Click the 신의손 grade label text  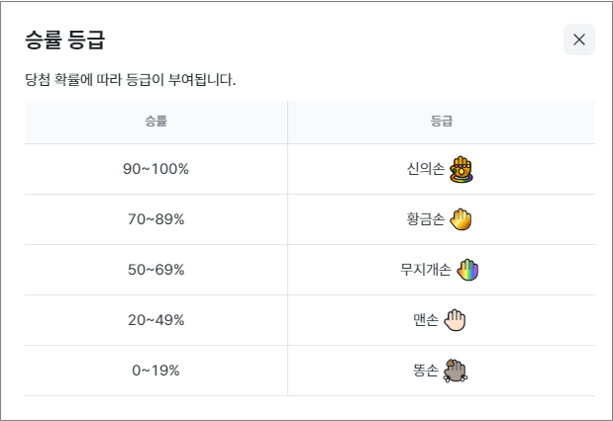(x=426, y=169)
